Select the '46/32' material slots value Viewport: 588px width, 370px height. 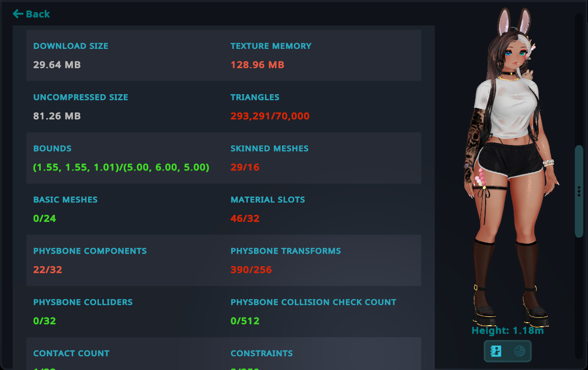click(245, 218)
